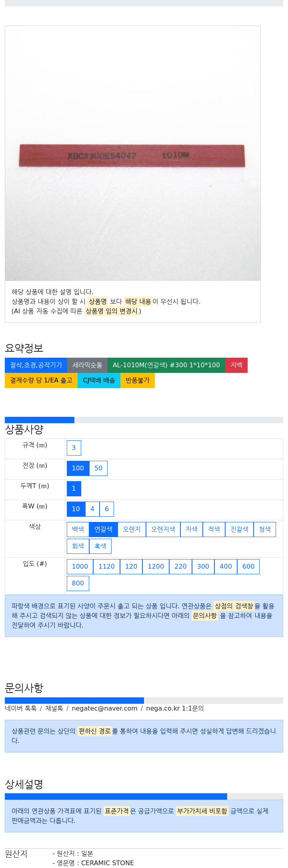This screenshot has height=868, width=288.
Task: Select the 진갈색 color option
Action: [x=240, y=530]
